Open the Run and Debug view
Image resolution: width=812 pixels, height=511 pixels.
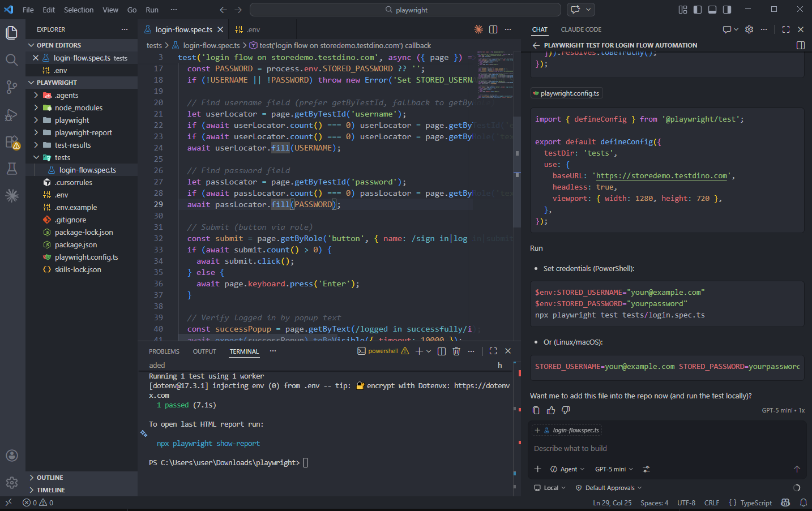click(x=11, y=115)
